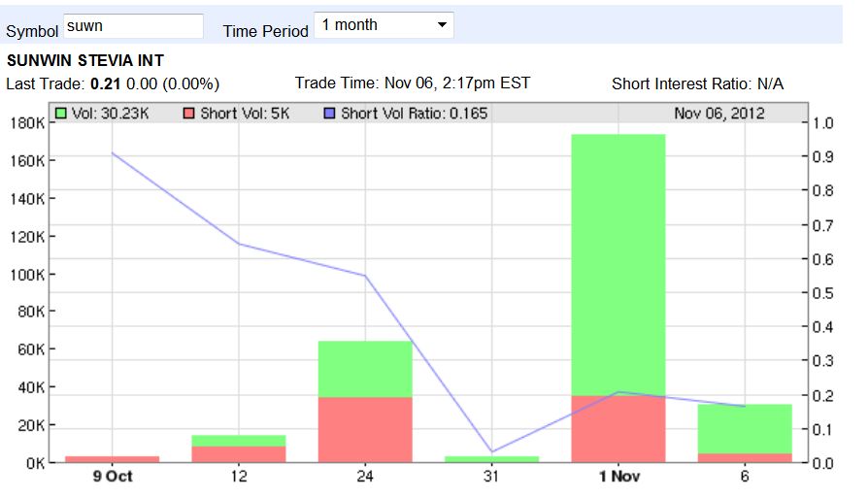Click the 'Nov 06, 2012' date in legend bar
This screenshot has width=868, height=498.
click(x=719, y=114)
